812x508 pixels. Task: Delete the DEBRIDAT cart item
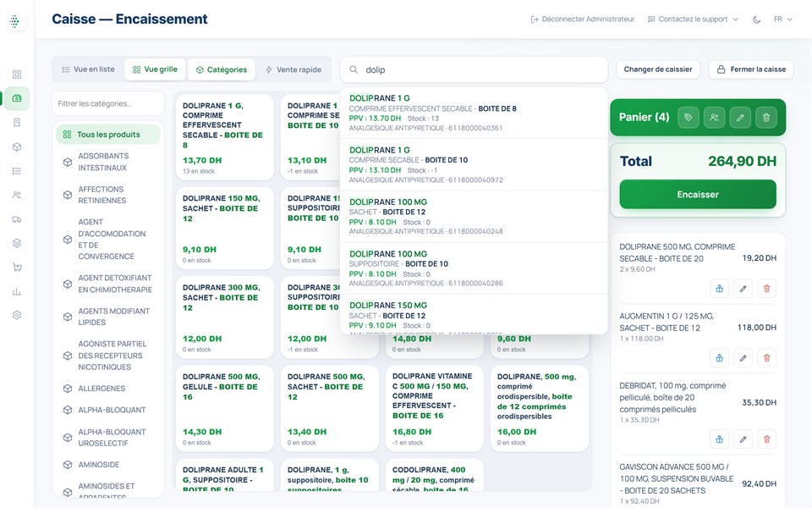pos(767,439)
